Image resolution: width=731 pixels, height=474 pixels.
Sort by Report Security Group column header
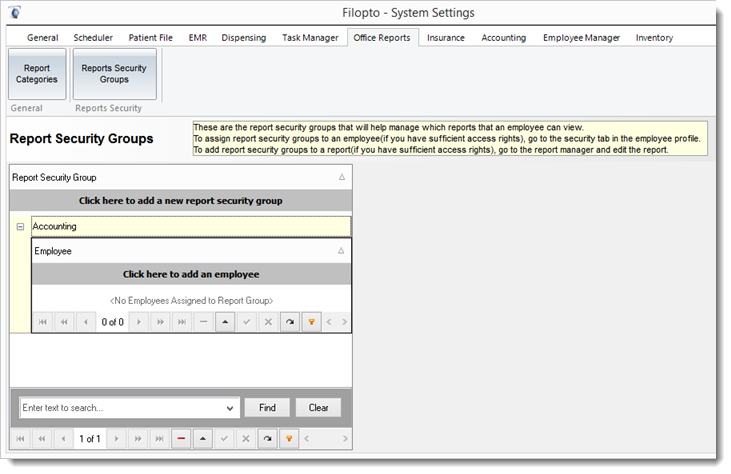coord(180,177)
